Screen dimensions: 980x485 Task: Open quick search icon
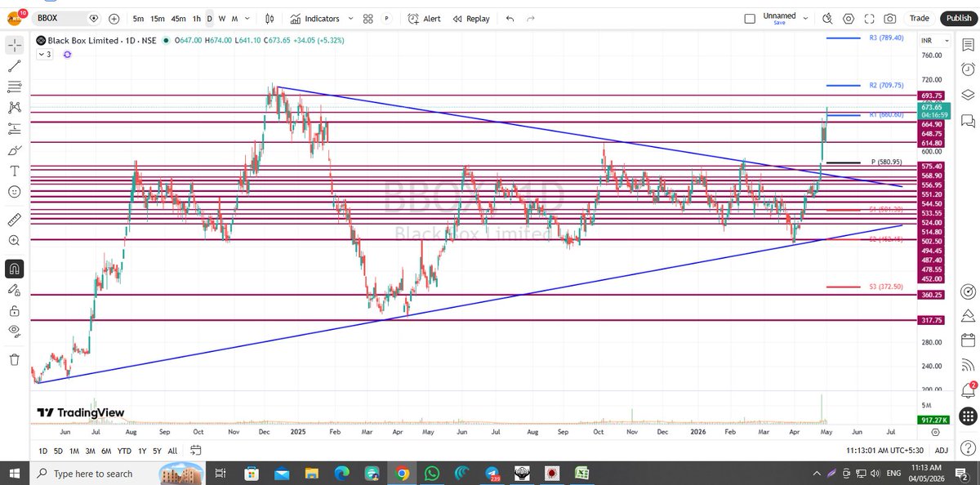point(828,18)
